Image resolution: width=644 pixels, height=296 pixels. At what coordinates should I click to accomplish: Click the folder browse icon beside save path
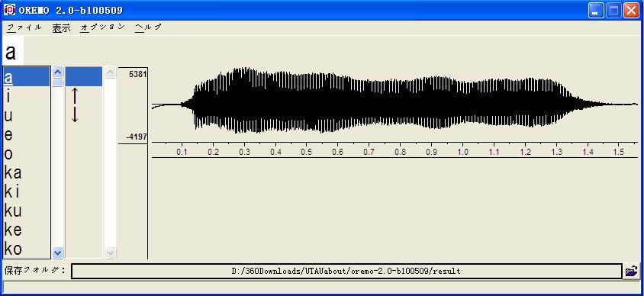point(632,272)
